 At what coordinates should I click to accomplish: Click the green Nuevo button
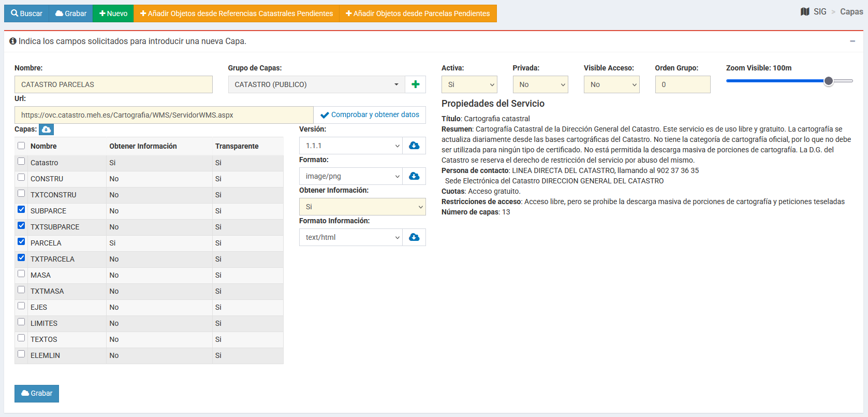click(x=113, y=13)
